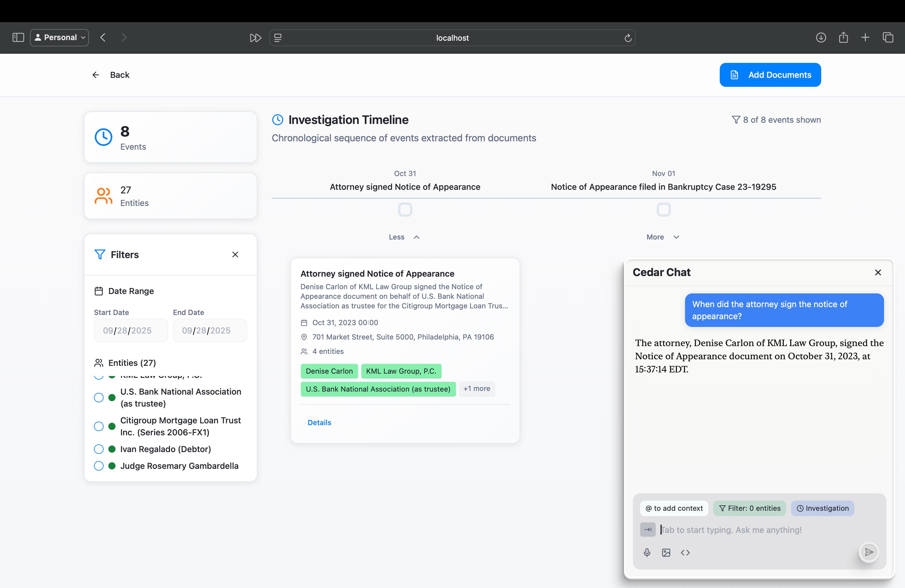Expand the Nov 01 event with More
Viewport: 905px width, 588px height.
[x=662, y=237]
